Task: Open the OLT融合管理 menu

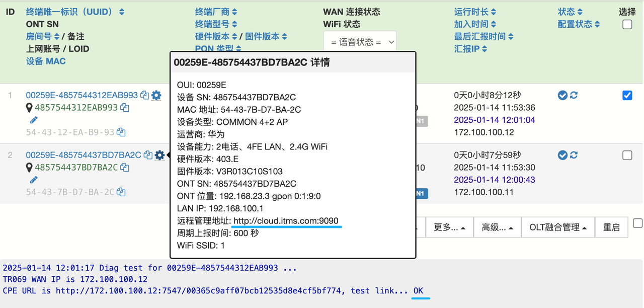Action: [558, 227]
